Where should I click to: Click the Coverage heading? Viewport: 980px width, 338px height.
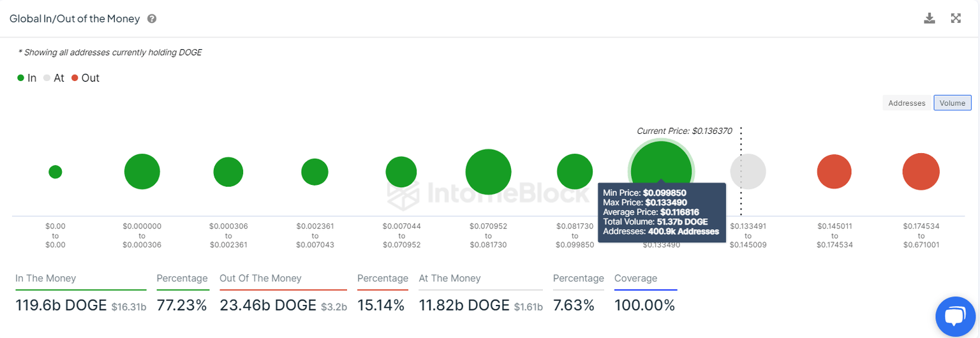[x=635, y=278]
